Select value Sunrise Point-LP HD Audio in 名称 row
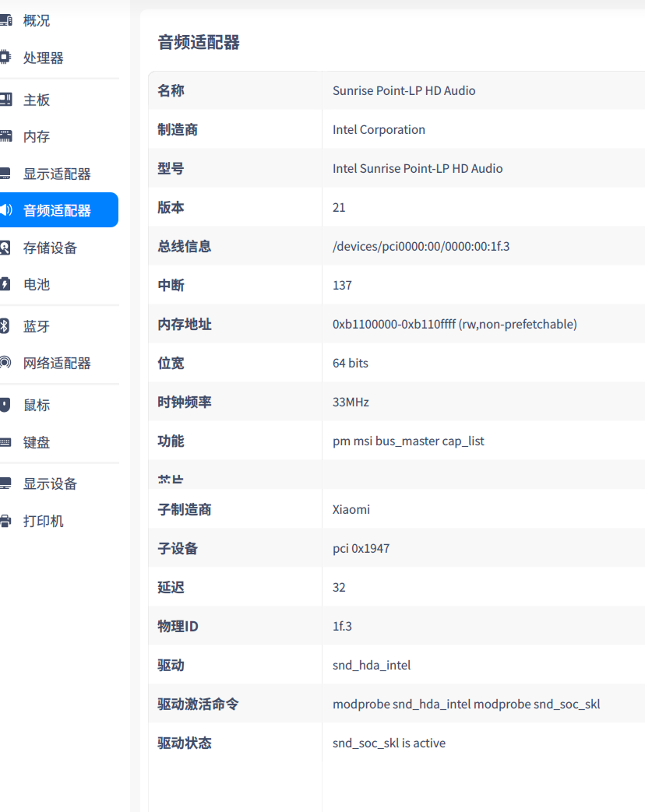The height and width of the screenshot is (812, 645). pos(404,90)
